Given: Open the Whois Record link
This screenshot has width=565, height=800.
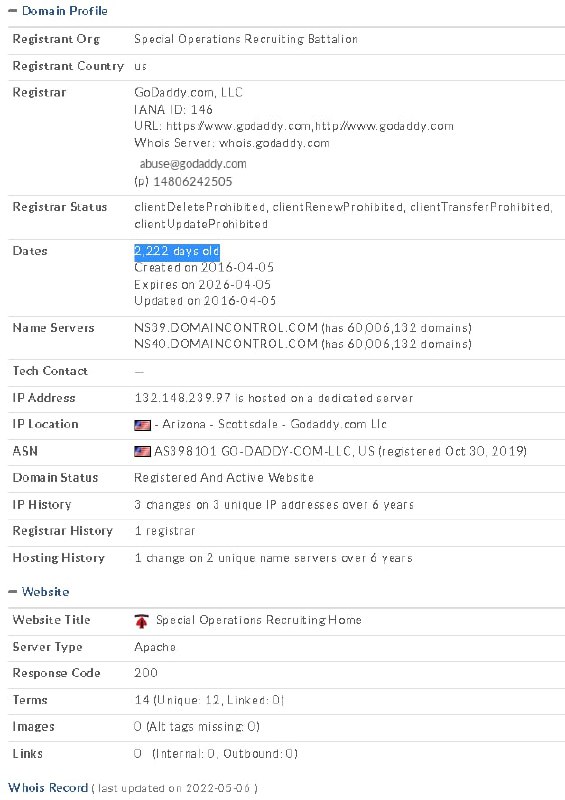Looking at the screenshot, I should pyautogui.click(x=48, y=788).
